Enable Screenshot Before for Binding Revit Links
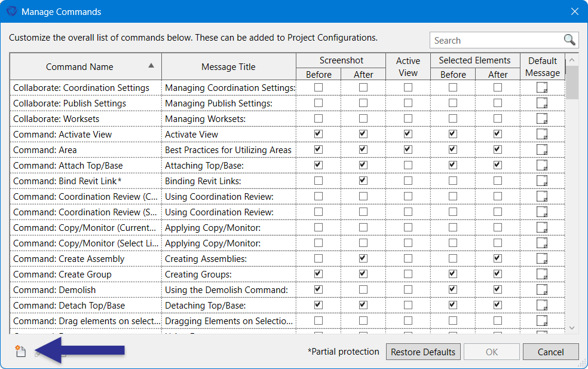 coord(318,181)
